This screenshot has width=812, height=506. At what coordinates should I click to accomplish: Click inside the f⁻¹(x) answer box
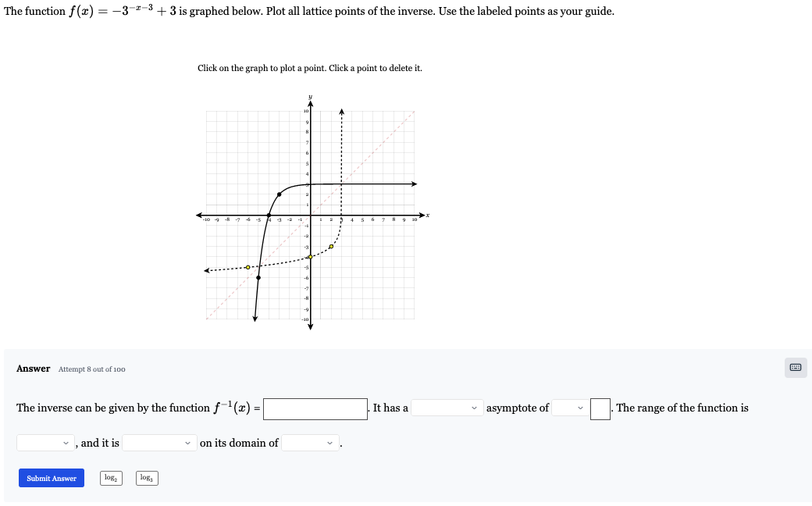[314, 408]
